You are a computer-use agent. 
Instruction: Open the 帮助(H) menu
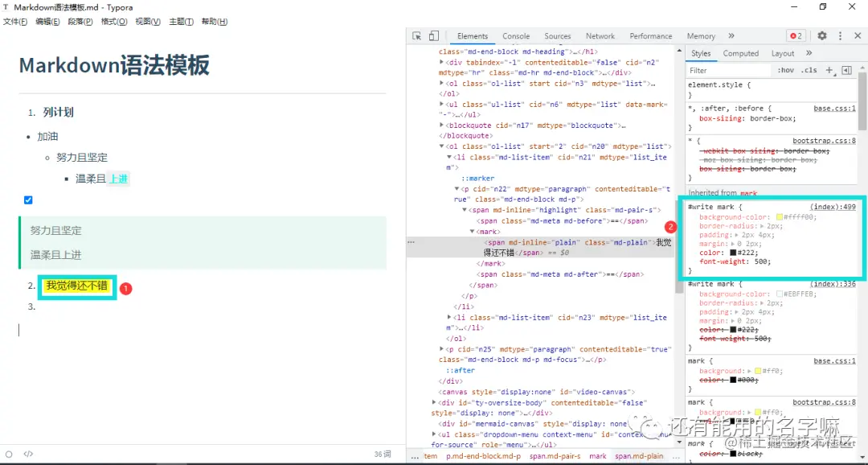[x=215, y=22]
